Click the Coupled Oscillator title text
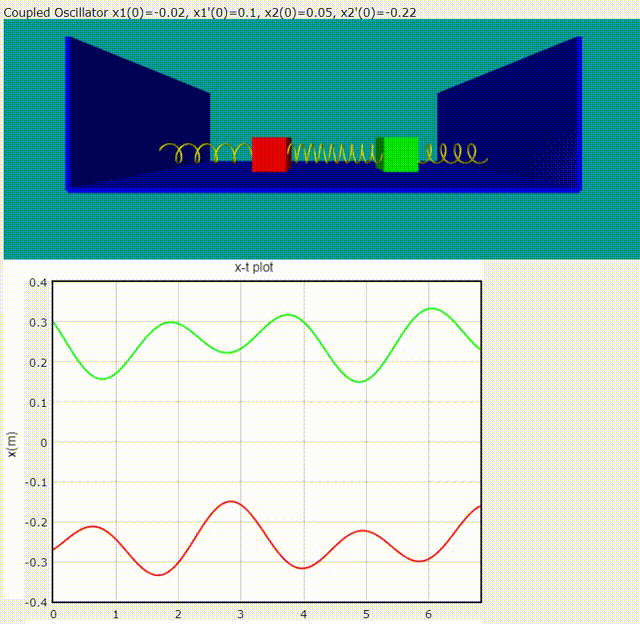Screen dimensions: 640x624 coord(210,13)
